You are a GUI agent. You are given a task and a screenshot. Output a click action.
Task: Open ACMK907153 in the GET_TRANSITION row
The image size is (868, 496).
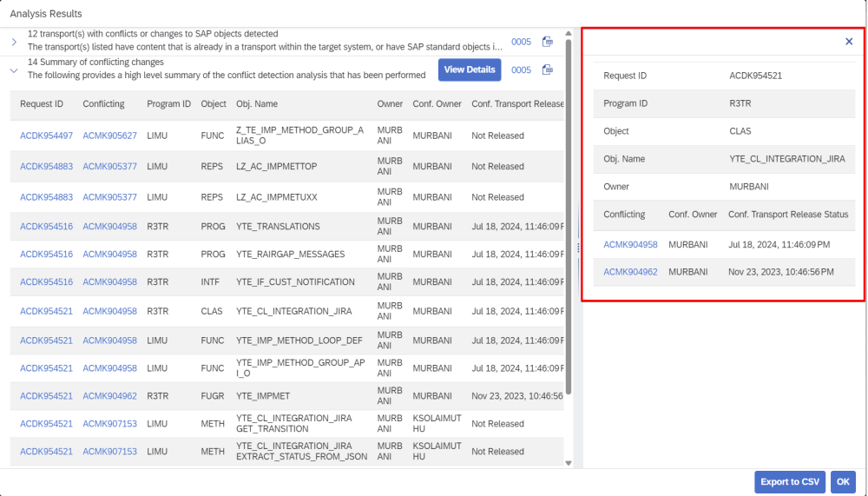pyautogui.click(x=109, y=423)
